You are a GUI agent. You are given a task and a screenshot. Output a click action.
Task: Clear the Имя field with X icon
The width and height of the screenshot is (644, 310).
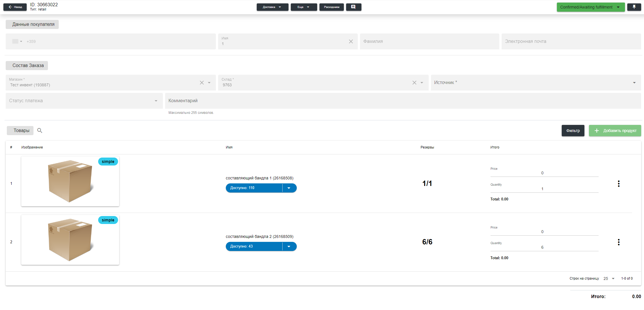click(x=351, y=41)
